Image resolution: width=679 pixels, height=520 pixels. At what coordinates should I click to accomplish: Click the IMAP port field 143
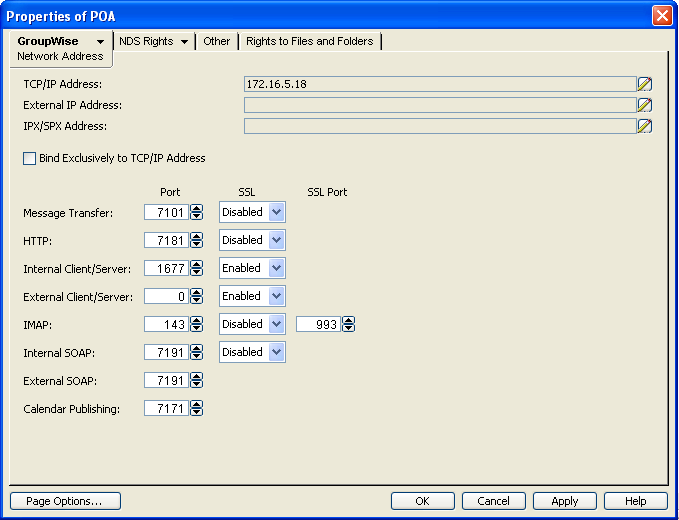167,324
